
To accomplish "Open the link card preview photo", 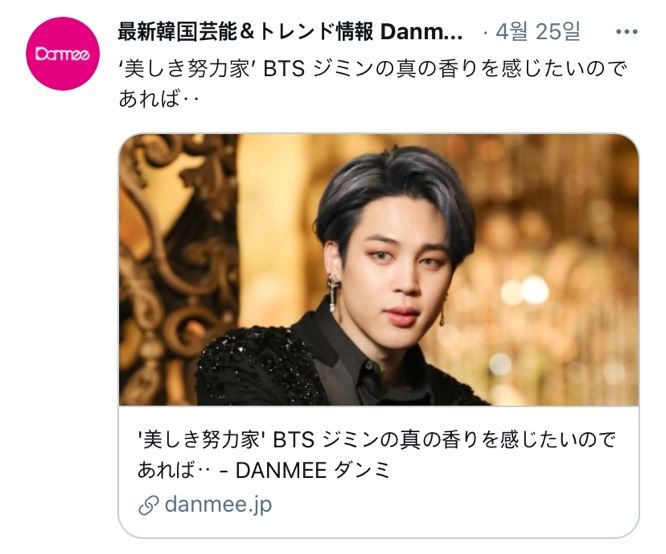I will 379,270.
